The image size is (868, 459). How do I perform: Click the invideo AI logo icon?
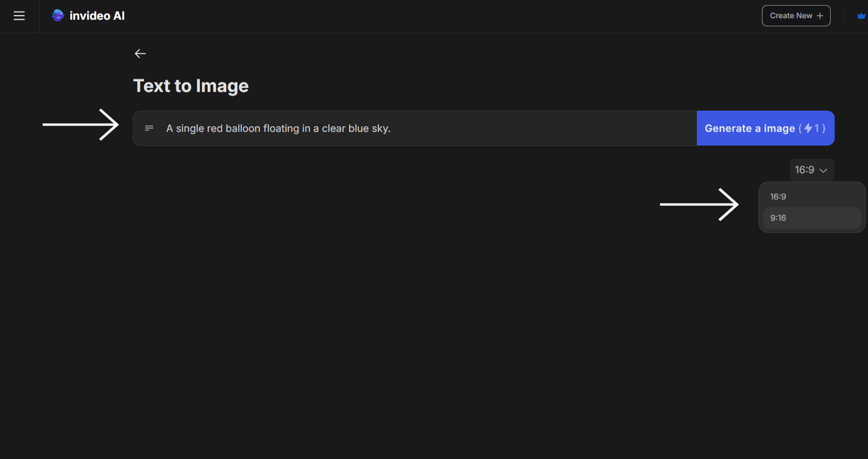coord(58,16)
